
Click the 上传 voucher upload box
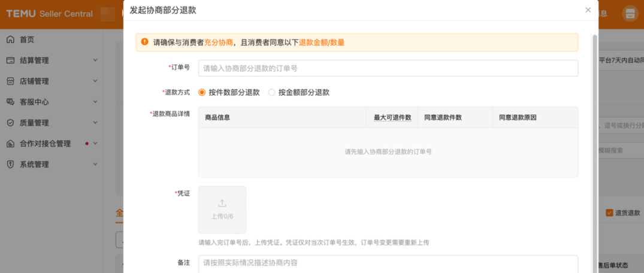[222, 210]
